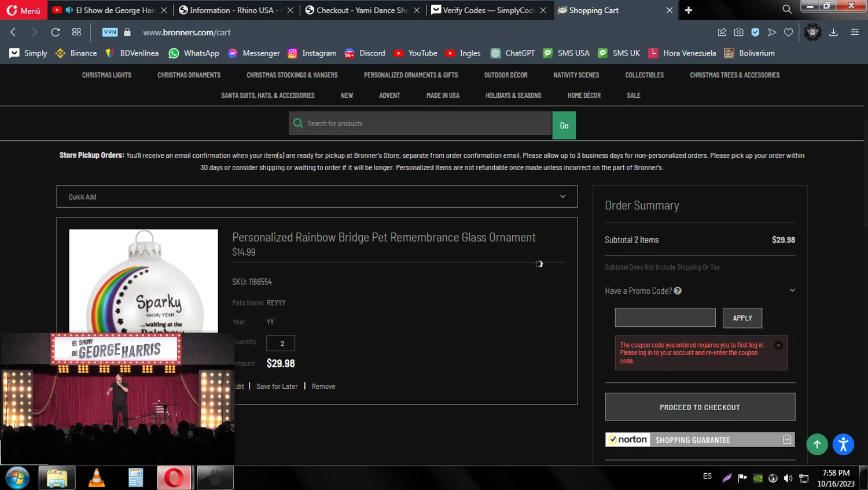Open the tab search magnifier icon
Screen dimensions: 868x490
tap(787, 10)
